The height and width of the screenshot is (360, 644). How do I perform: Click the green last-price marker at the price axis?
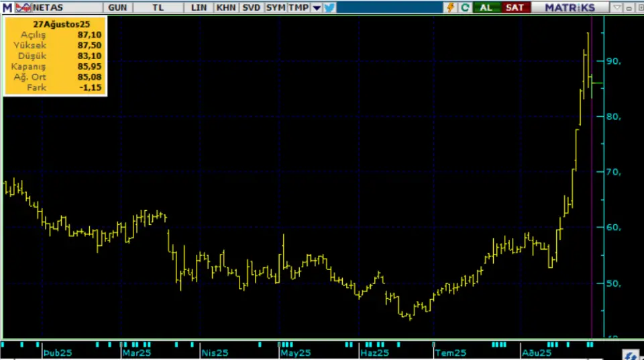pos(597,83)
